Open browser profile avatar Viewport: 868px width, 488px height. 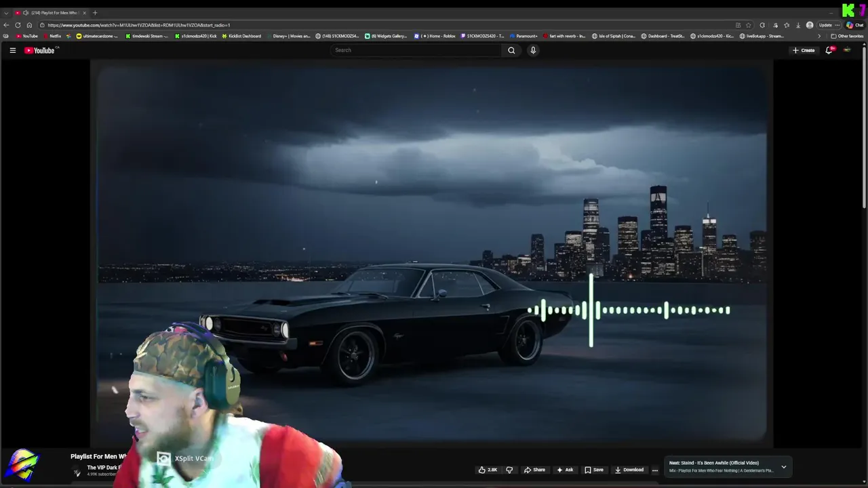click(810, 25)
